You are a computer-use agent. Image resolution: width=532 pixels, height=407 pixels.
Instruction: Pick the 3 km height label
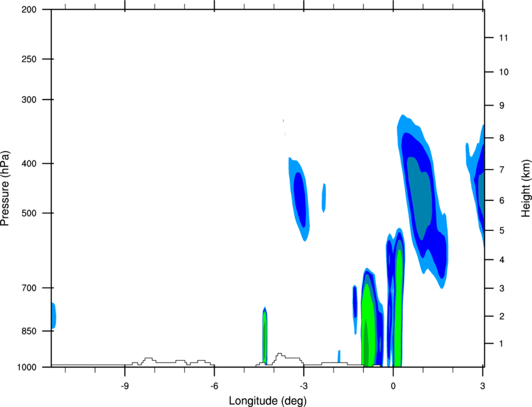(501, 289)
